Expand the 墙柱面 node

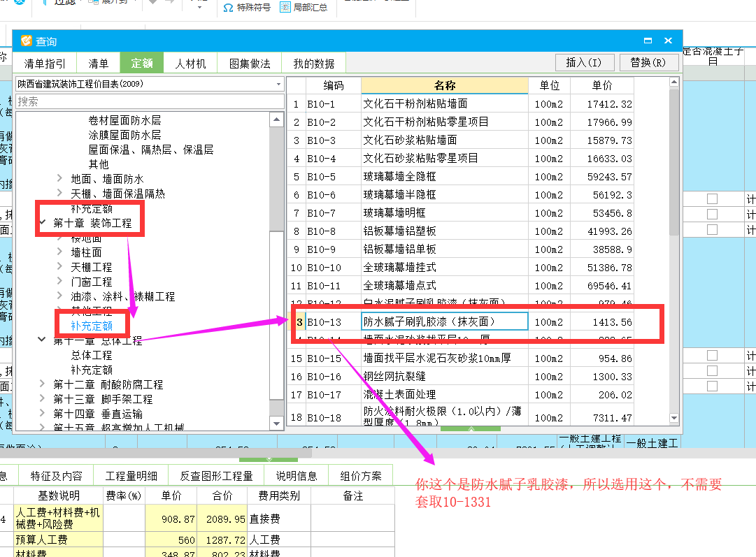[x=59, y=252]
